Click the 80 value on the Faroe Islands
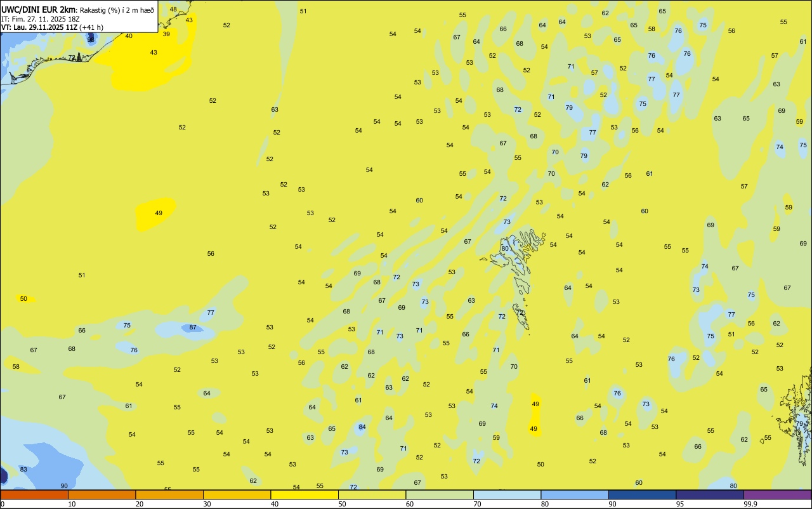This screenshot has height=509, width=812. coord(505,248)
